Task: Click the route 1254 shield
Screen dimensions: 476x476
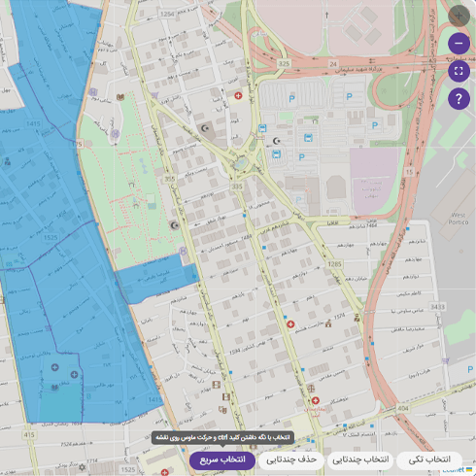Action: coord(167,14)
